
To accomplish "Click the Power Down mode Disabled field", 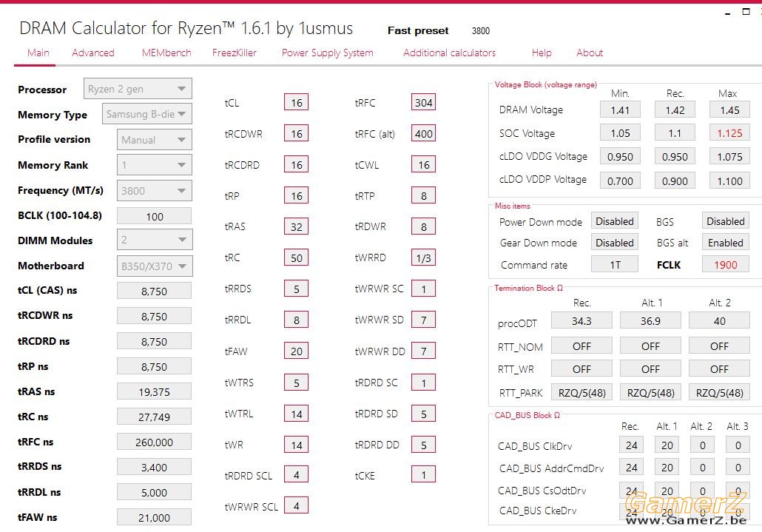I will [x=615, y=221].
